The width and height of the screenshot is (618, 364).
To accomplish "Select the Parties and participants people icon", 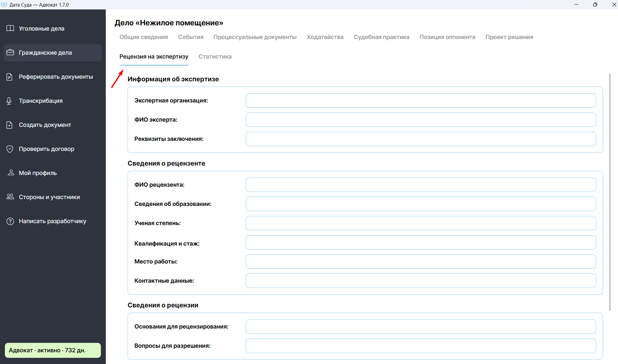I will click(10, 197).
